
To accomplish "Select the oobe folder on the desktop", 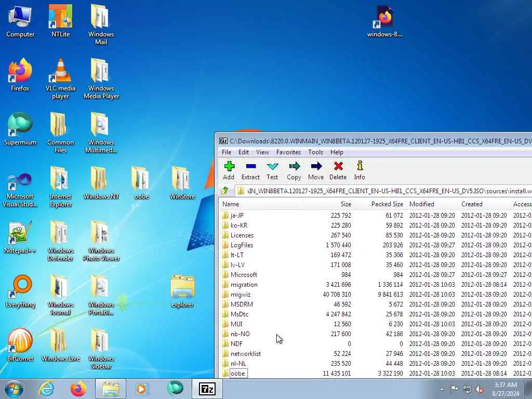I will [141, 183].
